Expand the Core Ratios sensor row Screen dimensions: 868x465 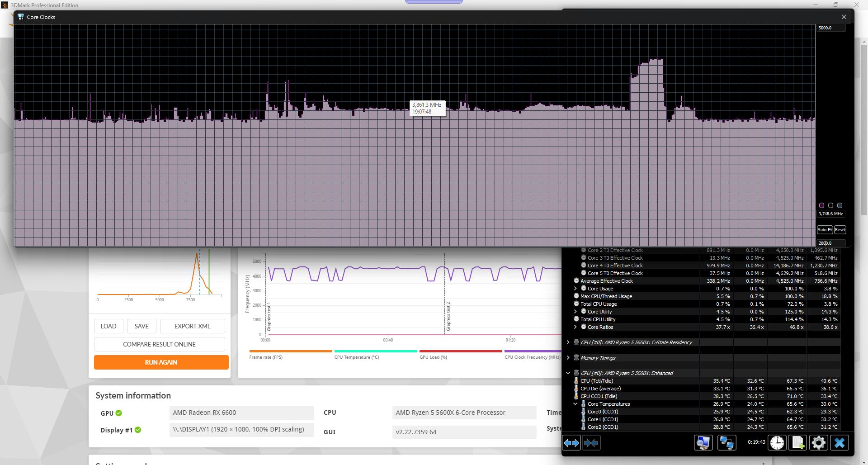[575, 327]
